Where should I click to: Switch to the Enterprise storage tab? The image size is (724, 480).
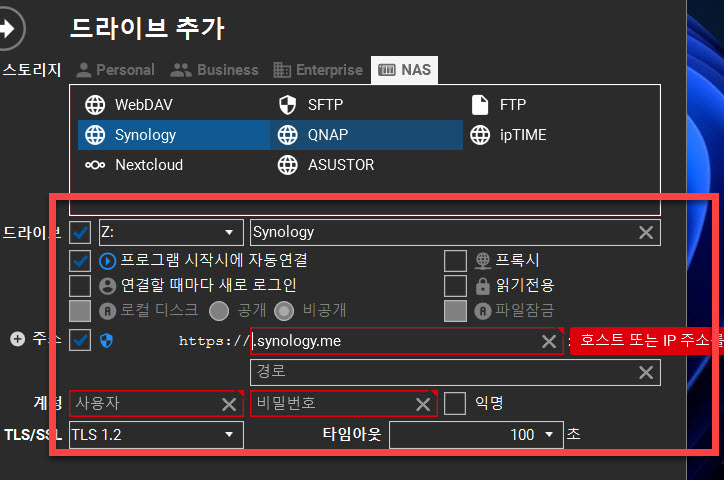click(318, 70)
